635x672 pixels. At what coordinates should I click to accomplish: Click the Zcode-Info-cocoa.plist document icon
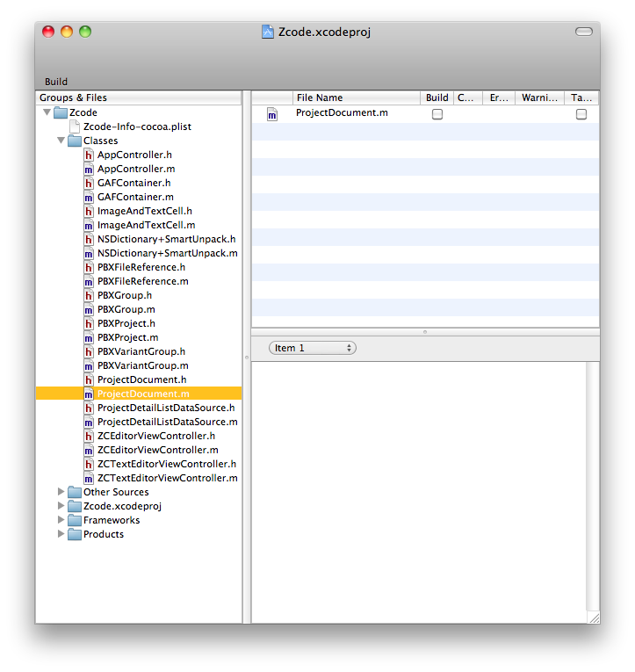coord(75,126)
